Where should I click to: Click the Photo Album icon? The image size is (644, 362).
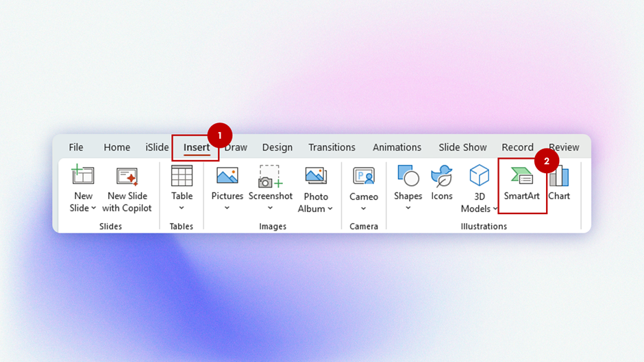click(x=316, y=177)
